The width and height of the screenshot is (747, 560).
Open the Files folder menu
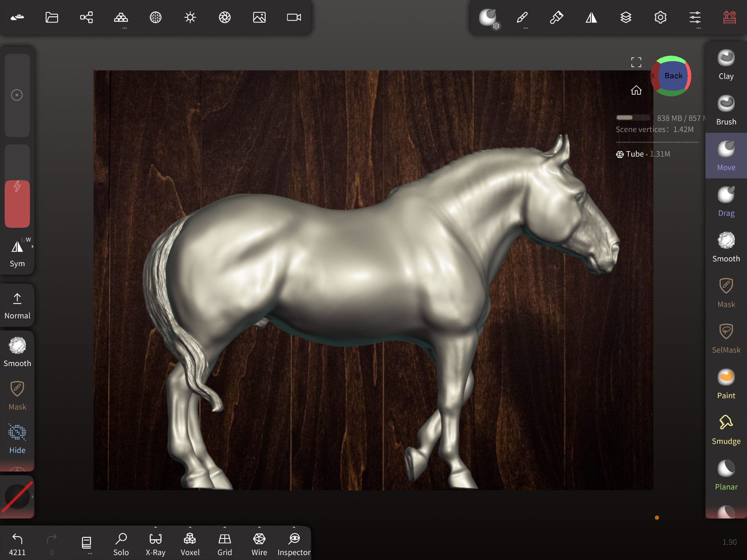coord(52,17)
